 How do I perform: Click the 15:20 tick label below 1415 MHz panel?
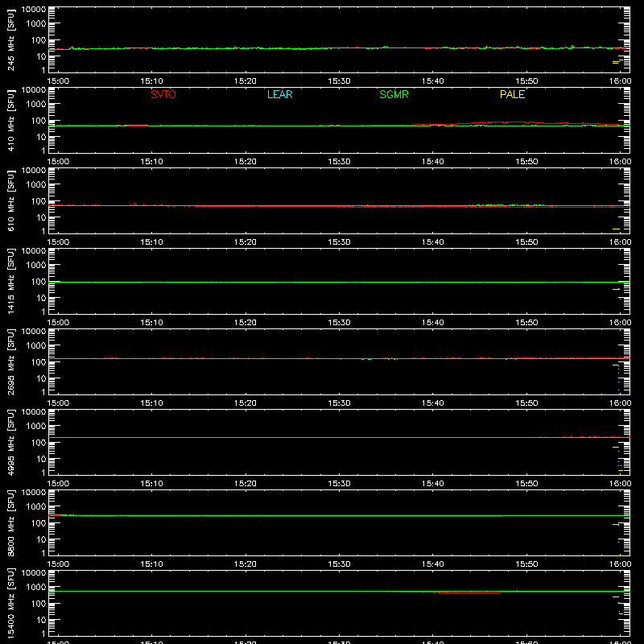tap(246, 323)
